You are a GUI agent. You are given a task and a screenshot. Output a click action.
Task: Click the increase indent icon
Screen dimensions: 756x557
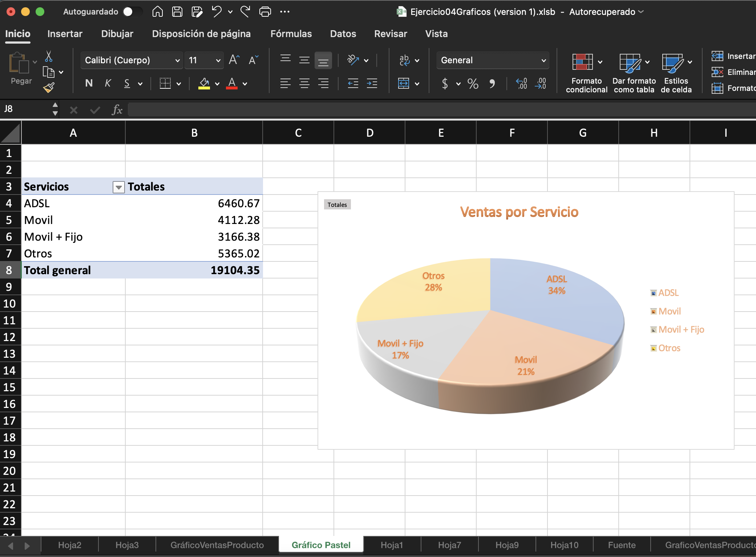pos(372,84)
